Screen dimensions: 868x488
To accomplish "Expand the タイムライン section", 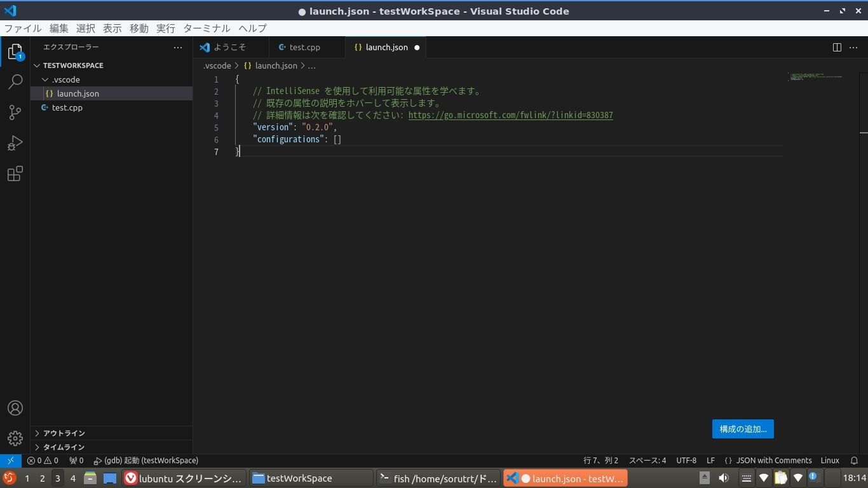I will click(111, 447).
